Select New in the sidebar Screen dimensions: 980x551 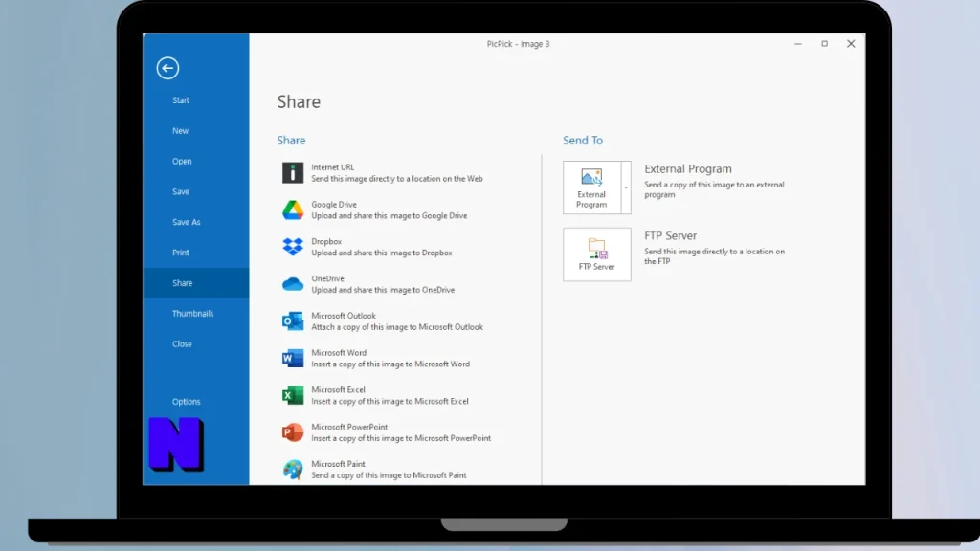point(180,130)
